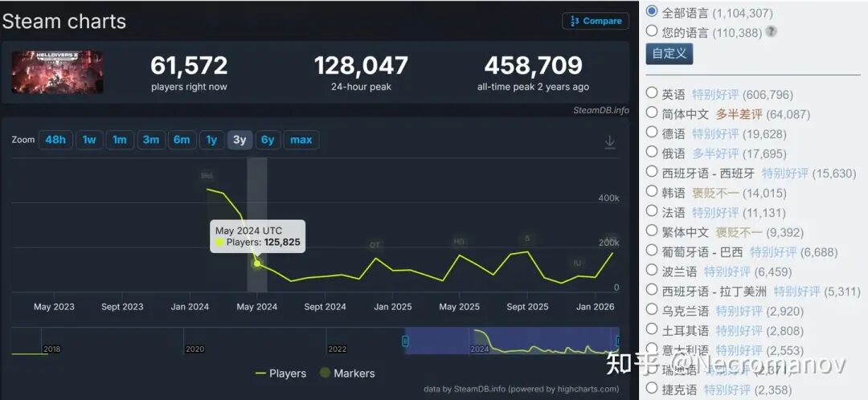Select the 全部语言 radio option

(x=652, y=11)
